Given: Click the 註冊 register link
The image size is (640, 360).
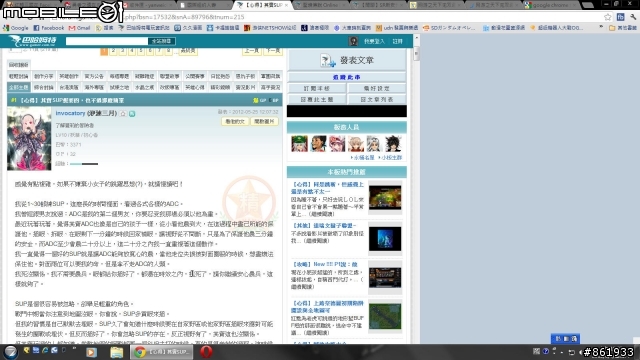Looking at the screenshot, I should [397, 41].
